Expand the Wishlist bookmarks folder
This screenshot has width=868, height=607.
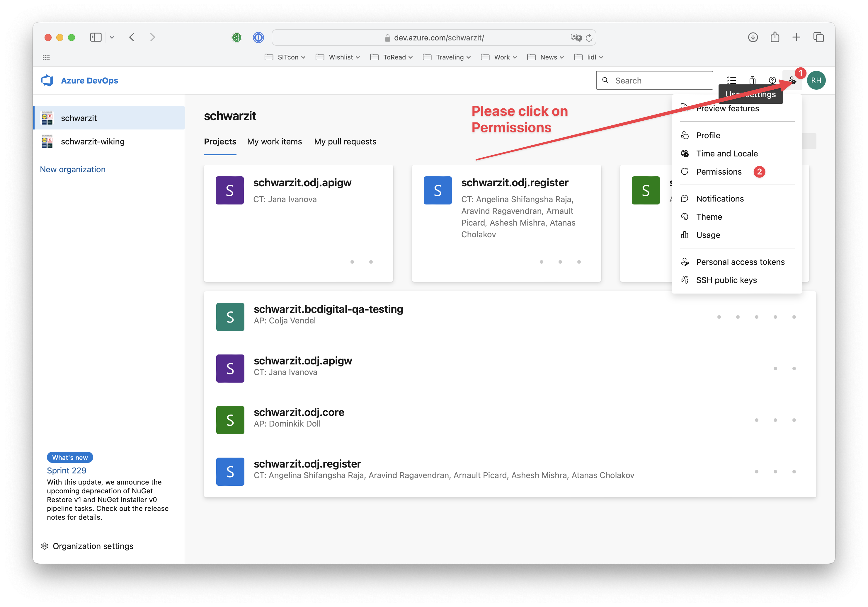(x=338, y=57)
